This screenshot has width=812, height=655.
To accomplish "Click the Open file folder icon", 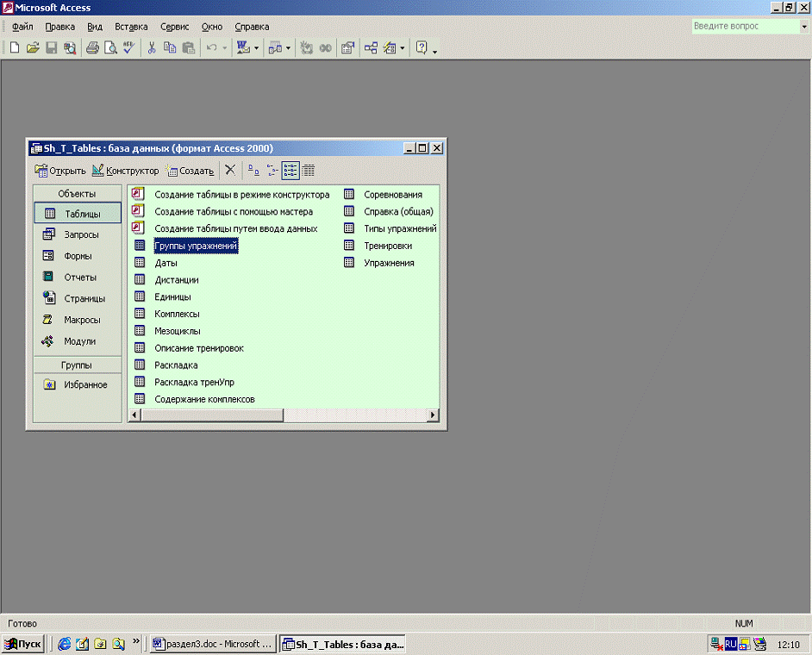I will [x=33, y=48].
